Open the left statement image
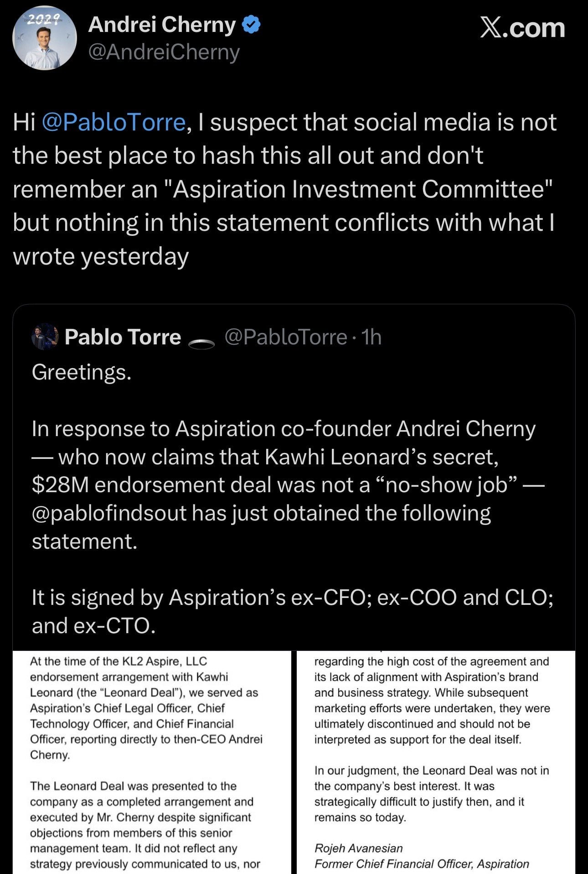Image resolution: width=588 pixels, height=874 pixels. (151, 762)
